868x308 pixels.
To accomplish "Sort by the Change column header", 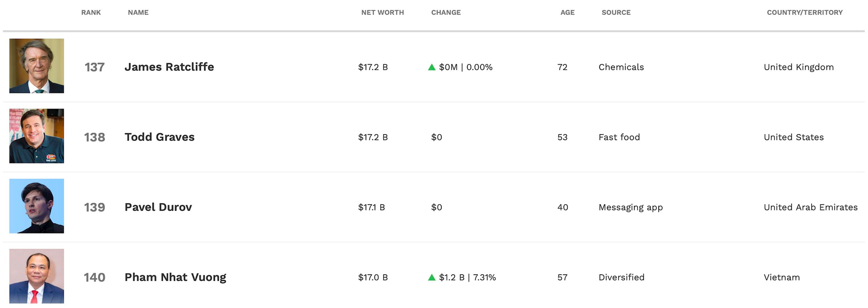I will tap(446, 13).
